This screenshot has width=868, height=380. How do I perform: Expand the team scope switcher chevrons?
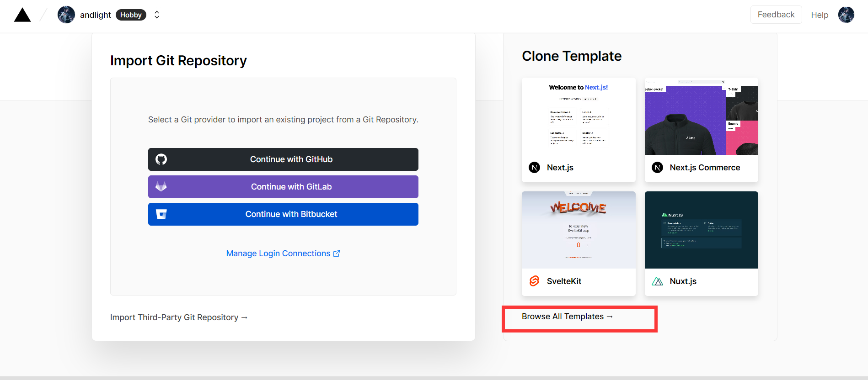pos(157,15)
